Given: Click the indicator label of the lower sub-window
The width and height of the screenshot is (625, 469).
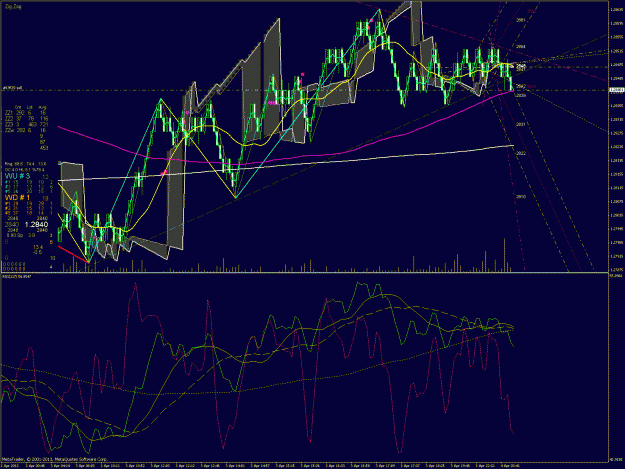Looking at the screenshot, I should (x=15, y=276).
